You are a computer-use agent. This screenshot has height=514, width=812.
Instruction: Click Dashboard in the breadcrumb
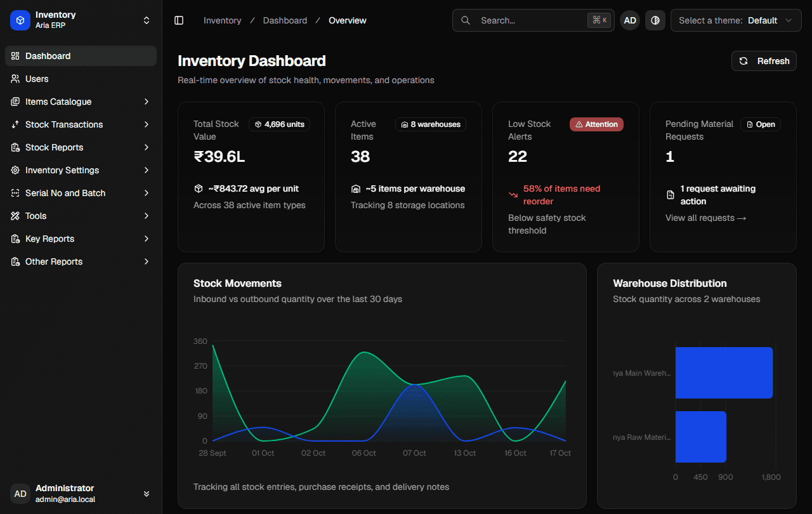click(x=285, y=20)
